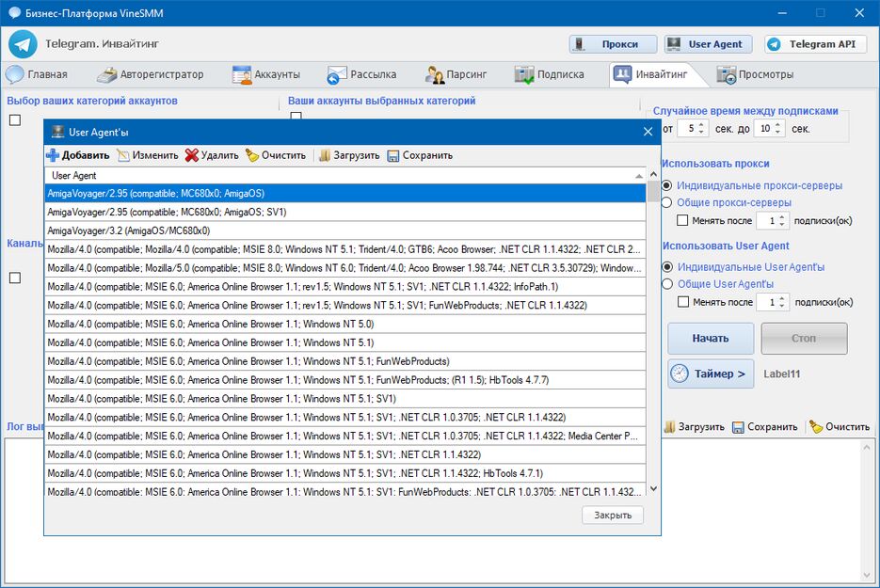Select the row with Acoo Browser 1.98.744
Screen dimensions: 880x588
click(345, 268)
